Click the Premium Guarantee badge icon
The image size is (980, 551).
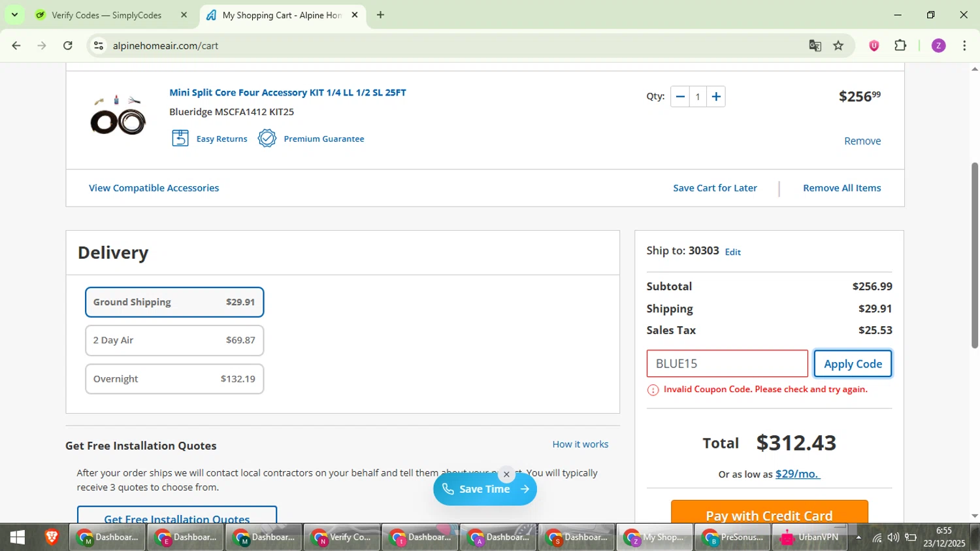pyautogui.click(x=267, y=138)
